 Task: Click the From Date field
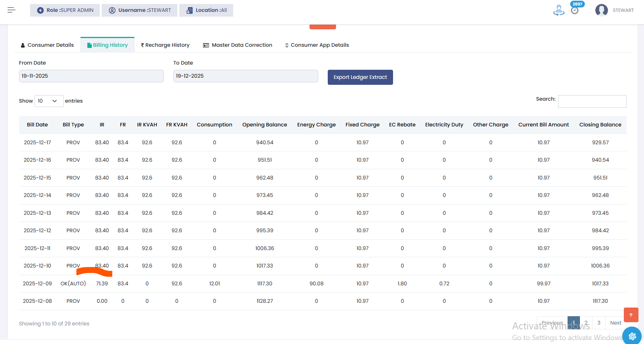click(x=91, y=76)
